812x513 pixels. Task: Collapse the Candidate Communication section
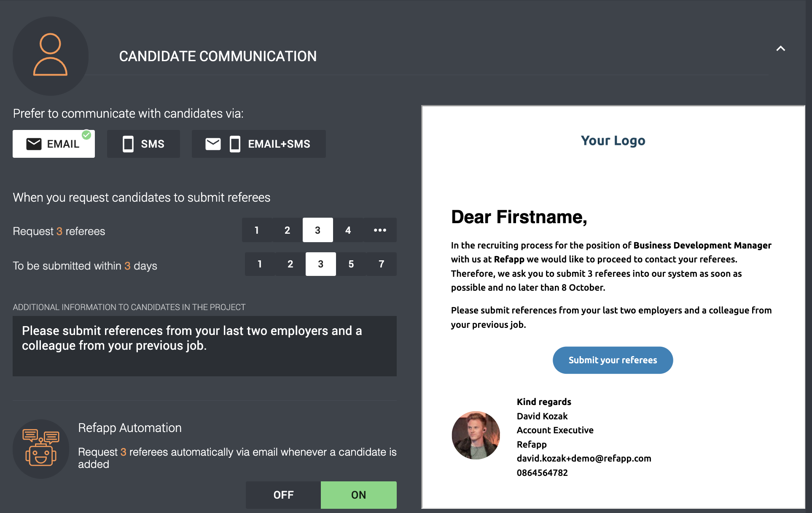780,49
